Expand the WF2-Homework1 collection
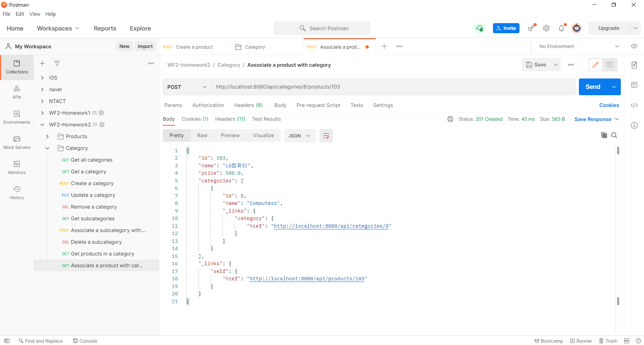The image size is (644, 345). [42, 113]
